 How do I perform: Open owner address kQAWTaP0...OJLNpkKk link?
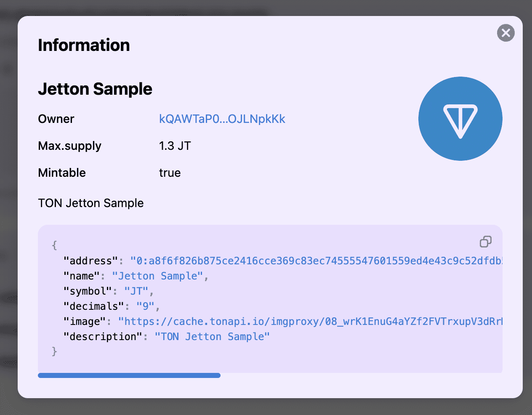click(x=222, y=119)
